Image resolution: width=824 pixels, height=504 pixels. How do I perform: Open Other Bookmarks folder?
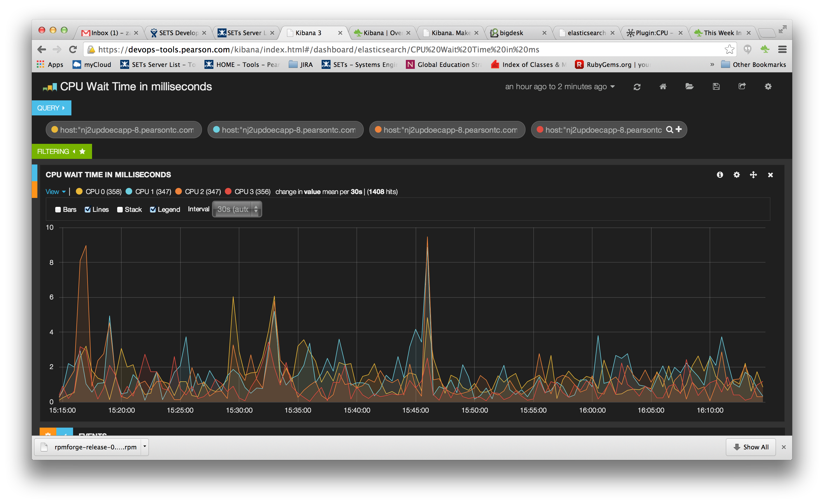click(x=753, y=64)
